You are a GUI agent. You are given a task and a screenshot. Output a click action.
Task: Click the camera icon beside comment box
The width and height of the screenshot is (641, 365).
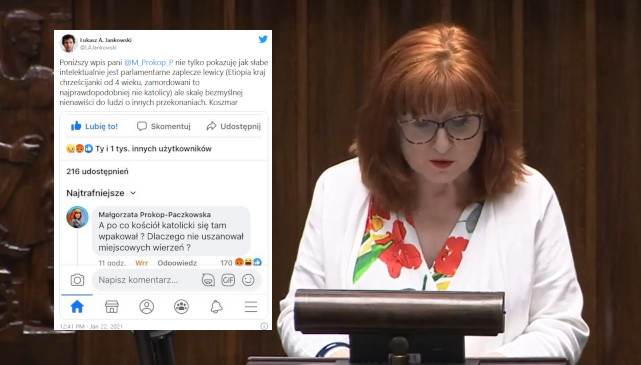pyautogui.click(x=77, y=280)
